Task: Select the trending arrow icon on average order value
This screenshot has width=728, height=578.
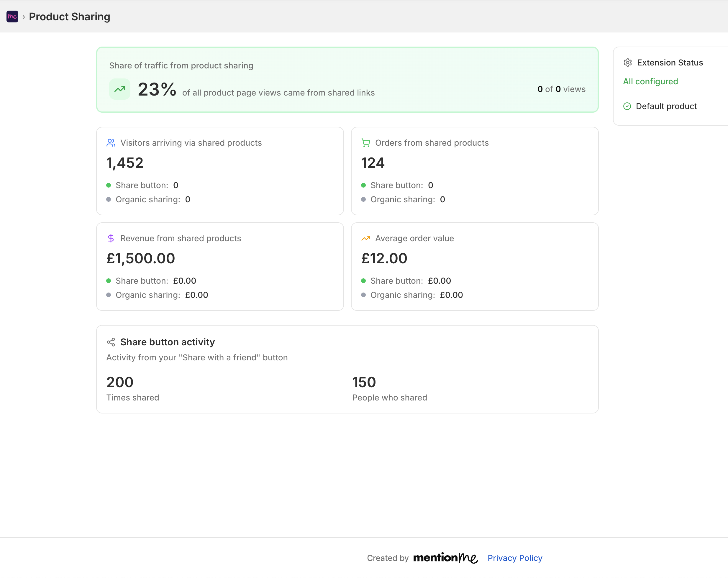Action: (365, 238)
